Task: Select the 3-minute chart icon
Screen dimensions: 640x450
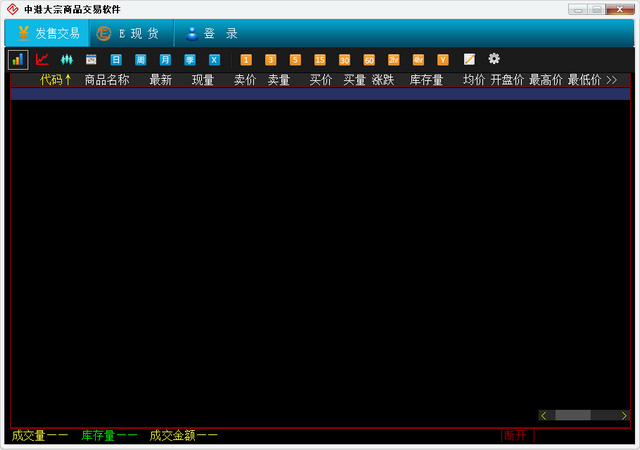Action: (x=271, y=60)
